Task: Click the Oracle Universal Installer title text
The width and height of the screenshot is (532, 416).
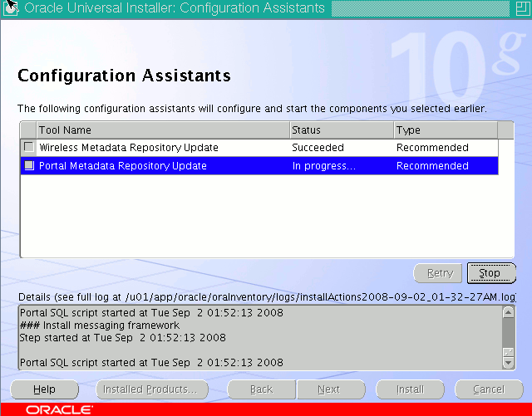Action: (x=175, y=7)
